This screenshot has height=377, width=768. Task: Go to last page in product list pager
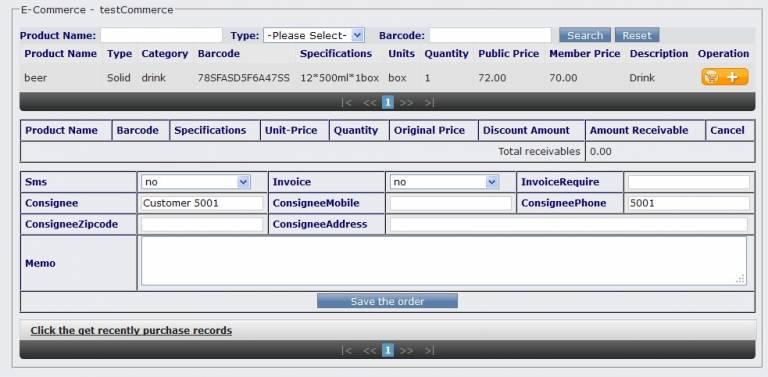(429, 102)
